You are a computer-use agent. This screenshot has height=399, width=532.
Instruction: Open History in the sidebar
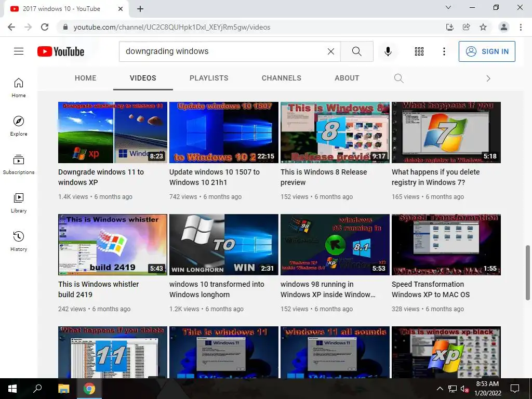click(19, 241)
